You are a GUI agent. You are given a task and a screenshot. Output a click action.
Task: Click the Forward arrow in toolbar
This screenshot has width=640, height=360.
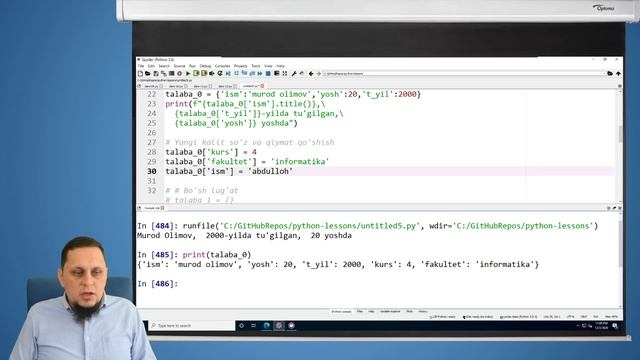pyautogui.click(x=319, y=73)
